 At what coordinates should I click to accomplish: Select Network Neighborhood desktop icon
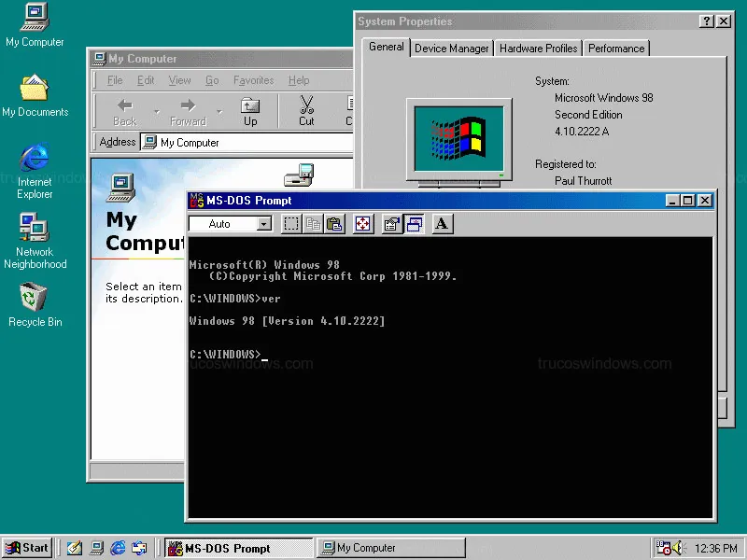[x=35, y=241]
